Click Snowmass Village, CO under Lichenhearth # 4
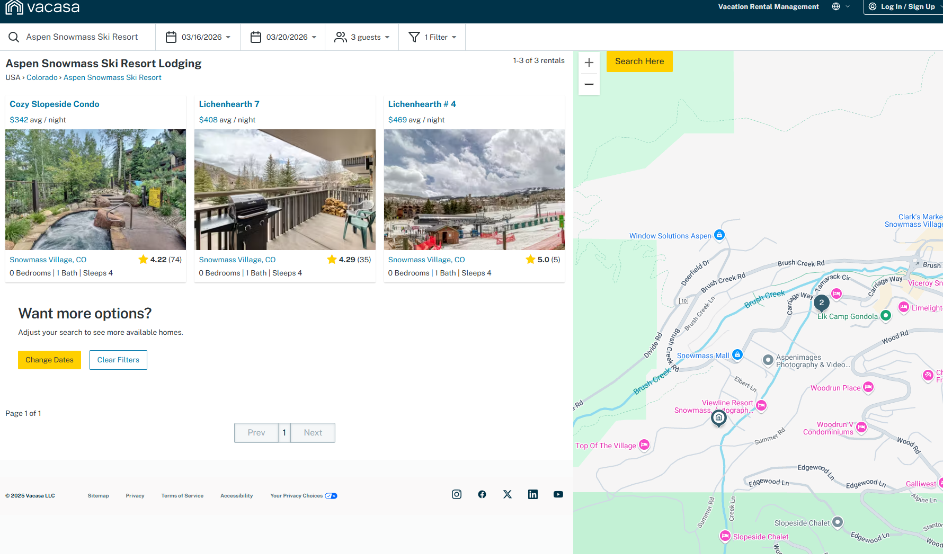This screenshot has width=943, height=560. point(426,260)
